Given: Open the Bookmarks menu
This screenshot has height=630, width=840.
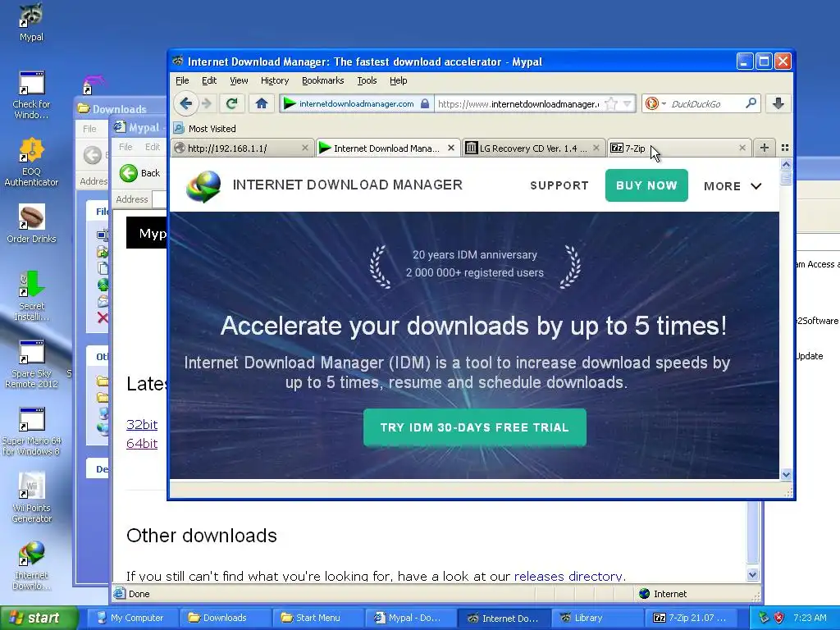Looking at the screenshot, I should pyautogui.click(x=323, y=80).
